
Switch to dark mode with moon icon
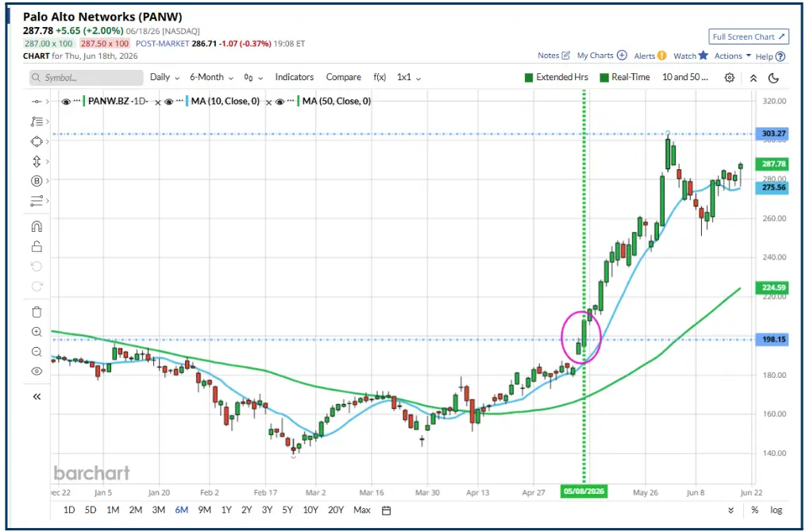tap(773, 78)
